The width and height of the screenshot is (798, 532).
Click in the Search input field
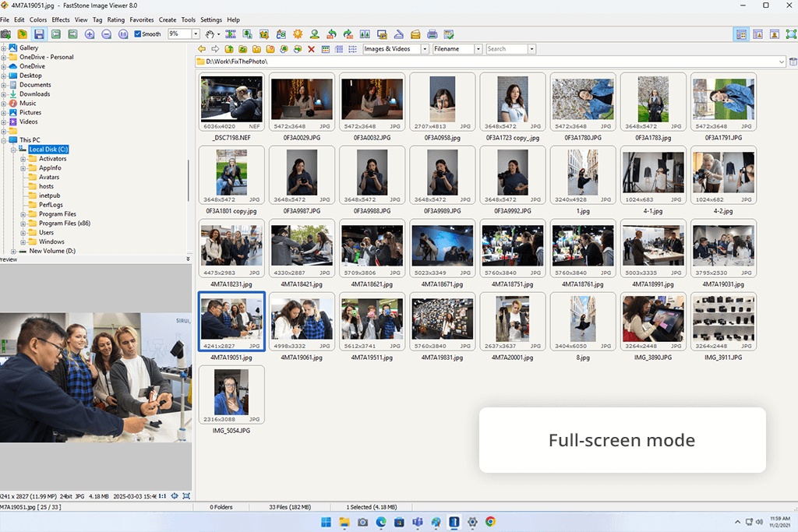point(507,49)
